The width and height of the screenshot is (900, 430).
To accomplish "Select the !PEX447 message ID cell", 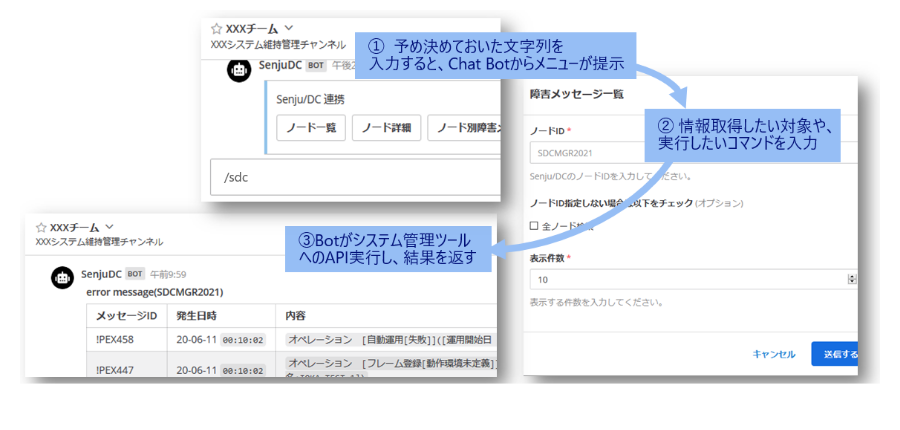I will (127, 365).
